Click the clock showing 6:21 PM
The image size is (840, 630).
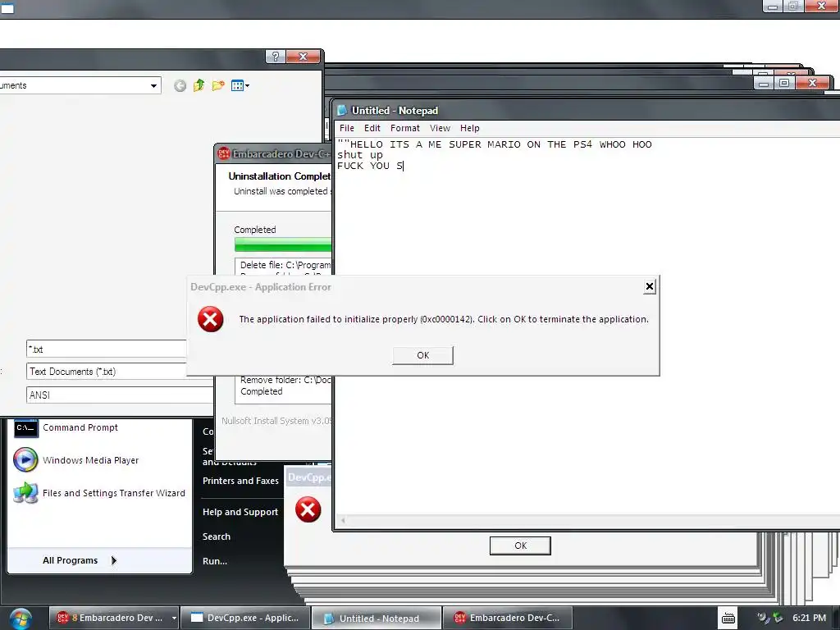tap(809, 618)
